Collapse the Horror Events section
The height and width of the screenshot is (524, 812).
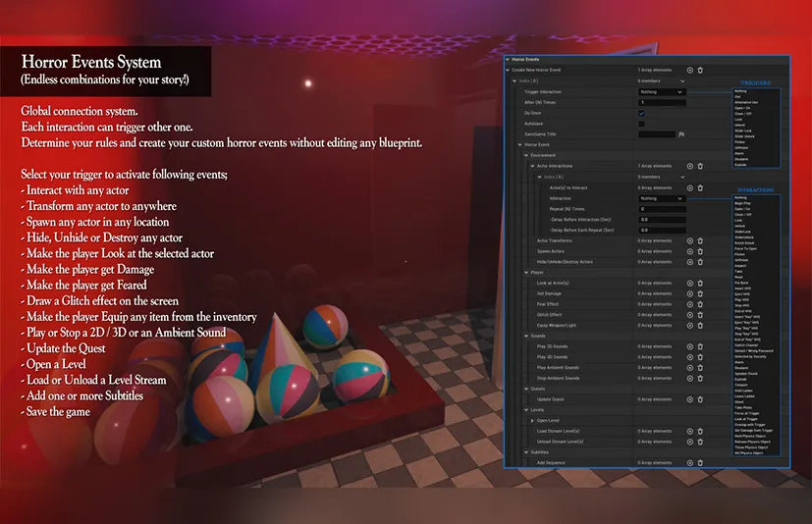(x=508, y=60)
